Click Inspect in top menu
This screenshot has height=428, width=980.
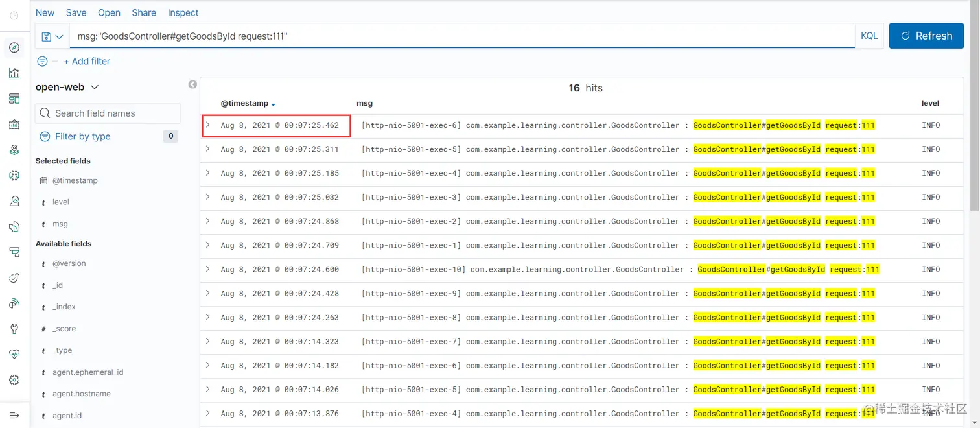pos(183,12)
